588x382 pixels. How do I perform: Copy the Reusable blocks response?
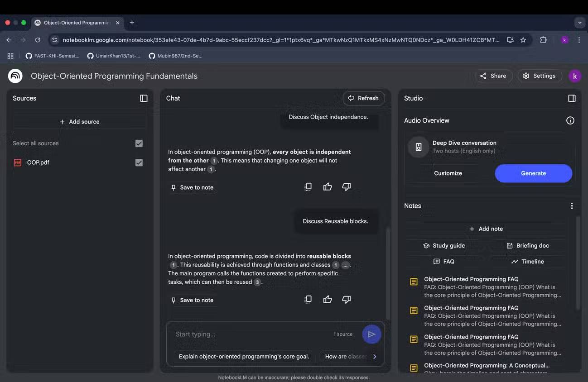pyautogui.click(x=308, y=299)
